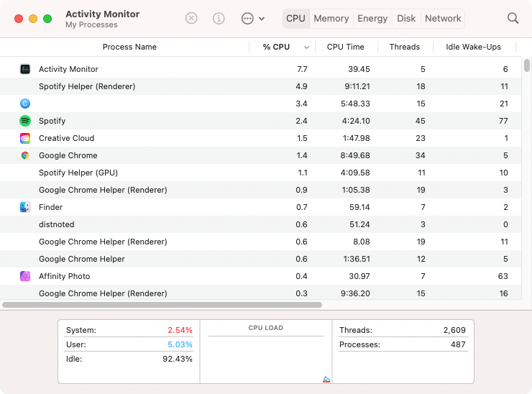Sort by Threads column header
Viewport: 532px width, 394px height.
click(x=405, y=47)
